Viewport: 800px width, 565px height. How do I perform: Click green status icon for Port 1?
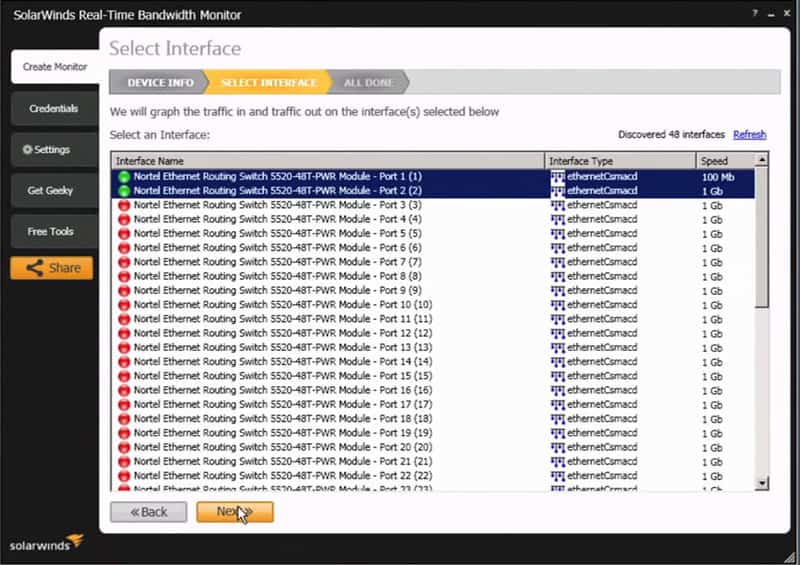pos(124,177)
